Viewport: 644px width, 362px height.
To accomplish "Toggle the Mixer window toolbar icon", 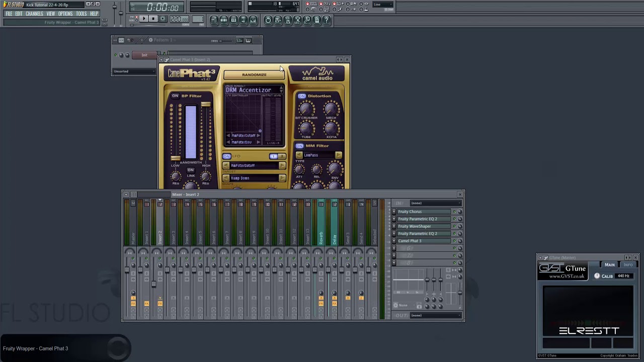I will (253, 20).
